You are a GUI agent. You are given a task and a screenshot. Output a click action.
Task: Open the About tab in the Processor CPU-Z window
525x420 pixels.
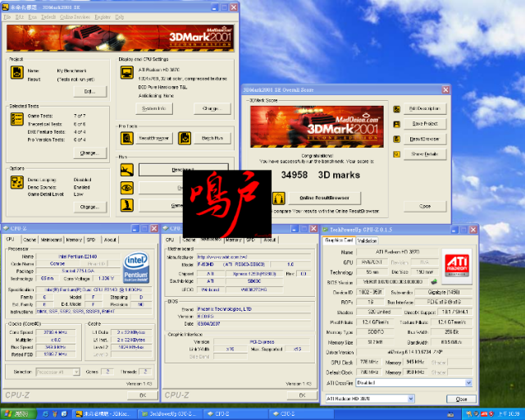coord(110,240)
